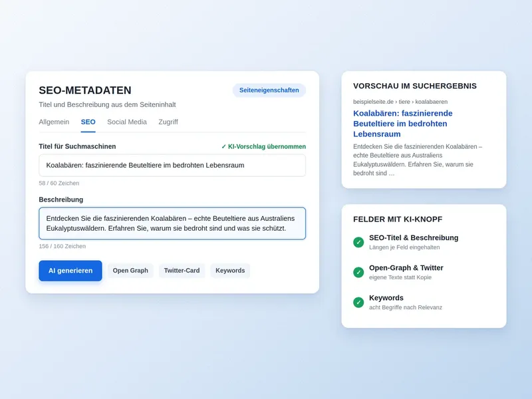
Task: Select the SEO tab
Action: [x=88, y=122]
